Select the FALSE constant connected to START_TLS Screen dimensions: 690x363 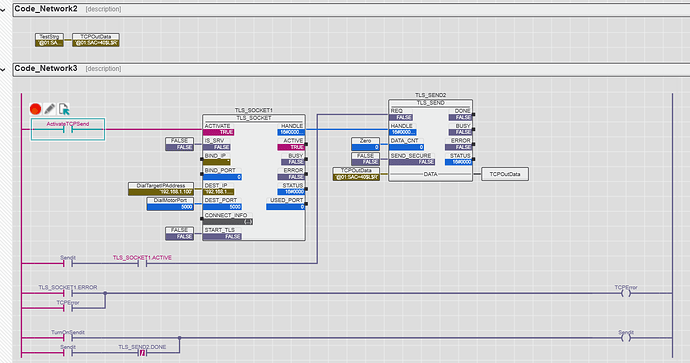tap(180, 233)
